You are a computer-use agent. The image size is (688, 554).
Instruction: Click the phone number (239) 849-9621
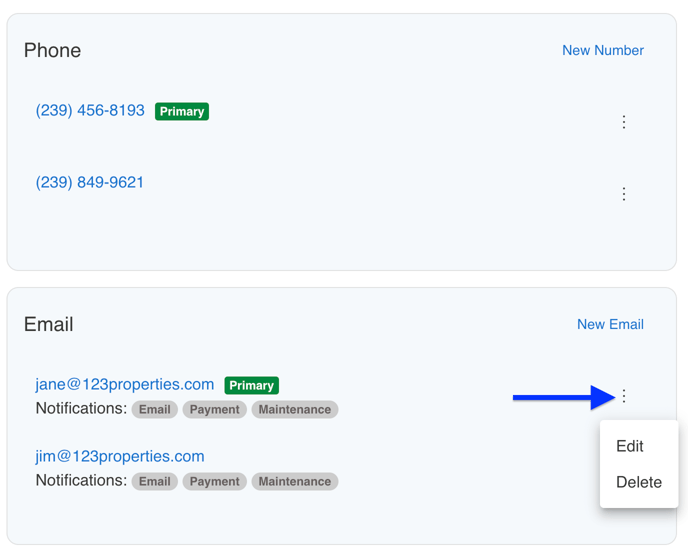[x=90, y=183]
